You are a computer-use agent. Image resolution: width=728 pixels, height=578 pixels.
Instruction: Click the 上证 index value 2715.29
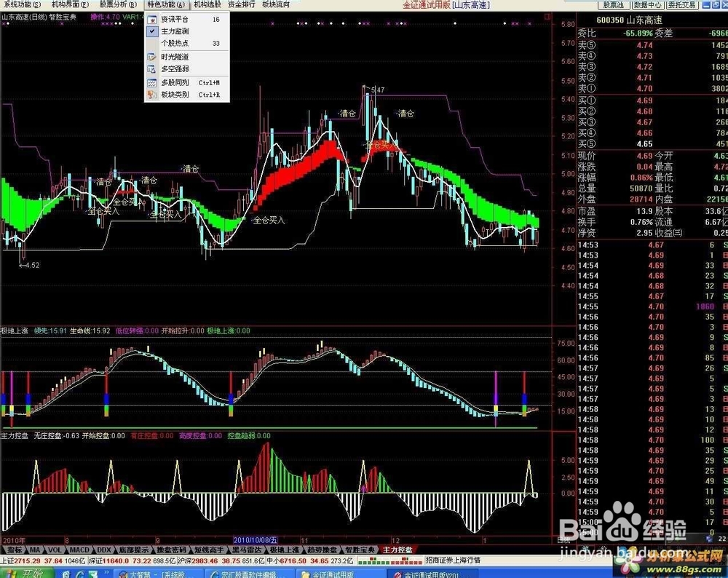(x=27, y=561)
